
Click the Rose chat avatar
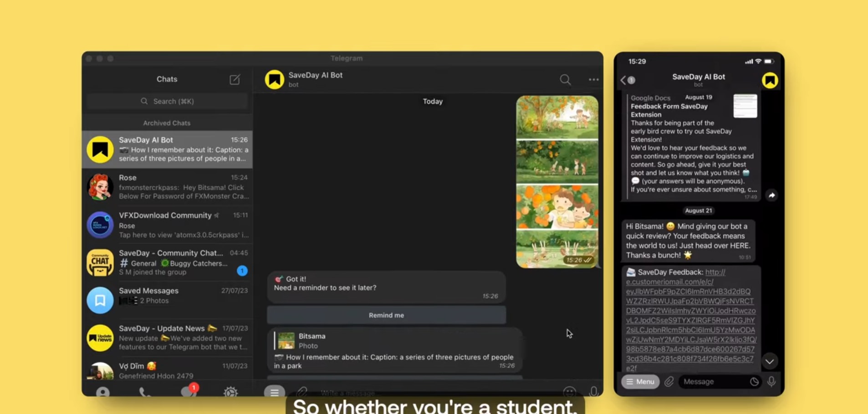click(100, 187)
